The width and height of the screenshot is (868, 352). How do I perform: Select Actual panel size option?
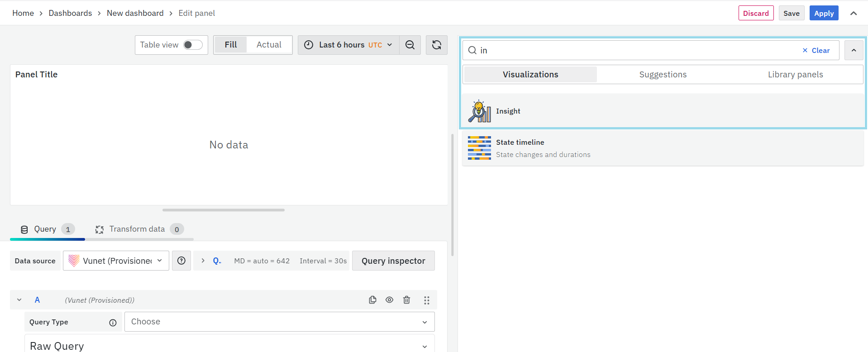click(269, 45)
